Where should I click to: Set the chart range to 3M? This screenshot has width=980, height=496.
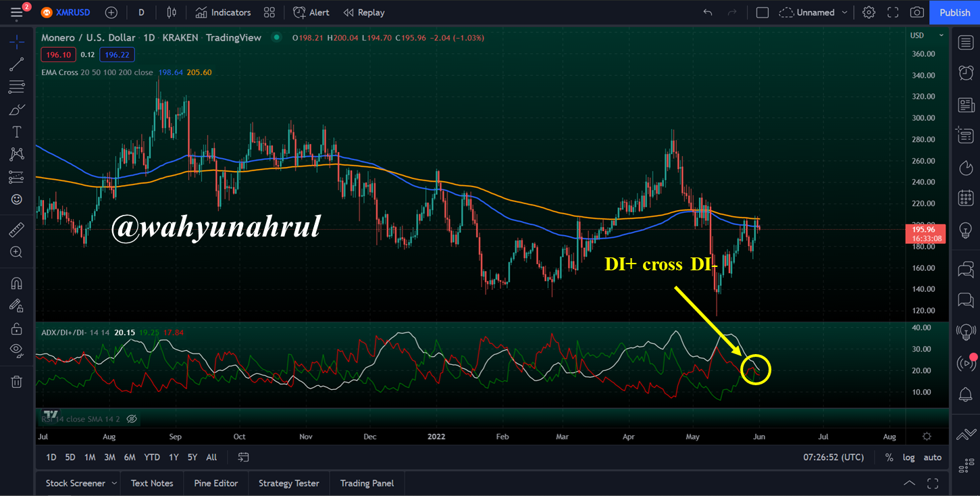(x=109, y=457)
